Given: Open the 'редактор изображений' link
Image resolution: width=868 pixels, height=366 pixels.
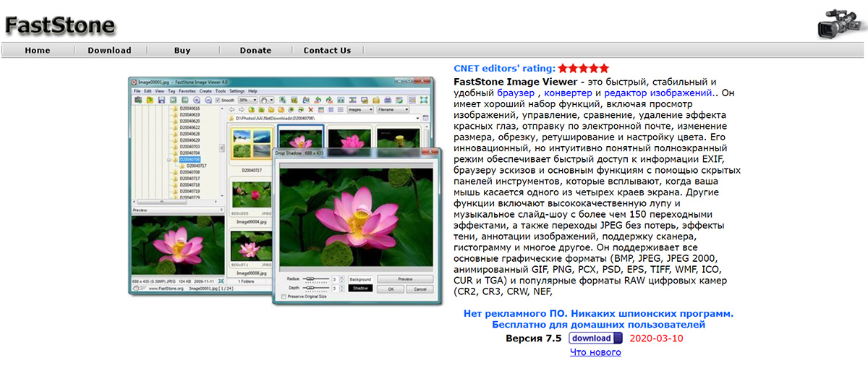Looking at the screenshot, I should 658,93.
